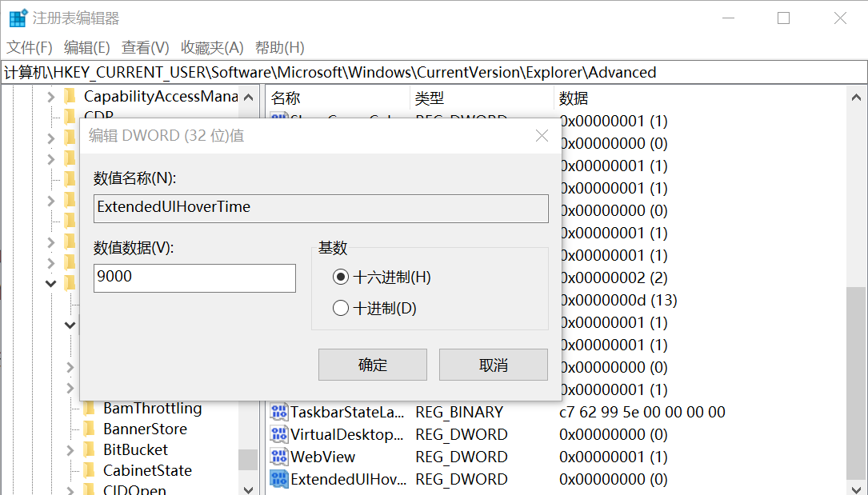Click the WebView DWORD value icon
Image resolution: width=868 pixels, height=495 pixels.
click(278, 457)
